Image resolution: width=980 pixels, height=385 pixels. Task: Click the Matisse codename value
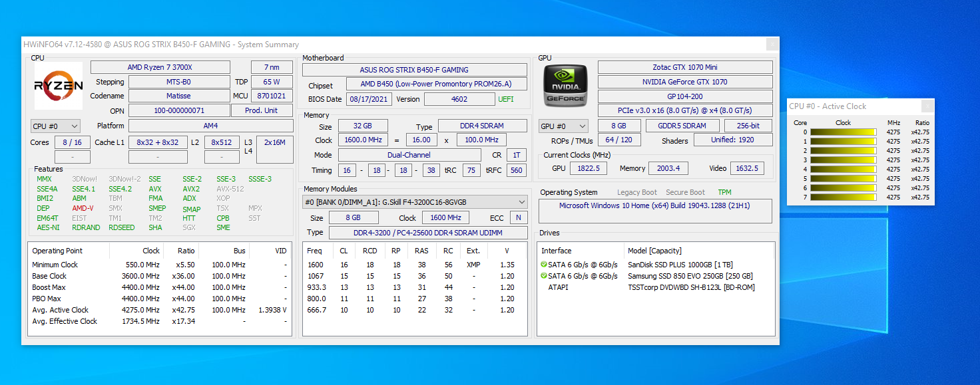click(x=178, y=96)
